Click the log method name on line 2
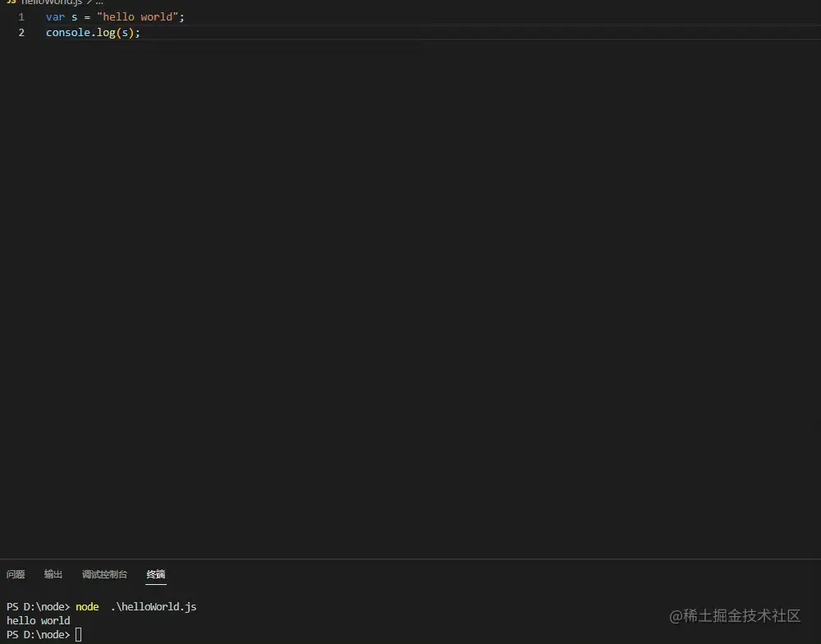Image resolution: width=821 pixels, height=644 pixels. coord(106,32)
